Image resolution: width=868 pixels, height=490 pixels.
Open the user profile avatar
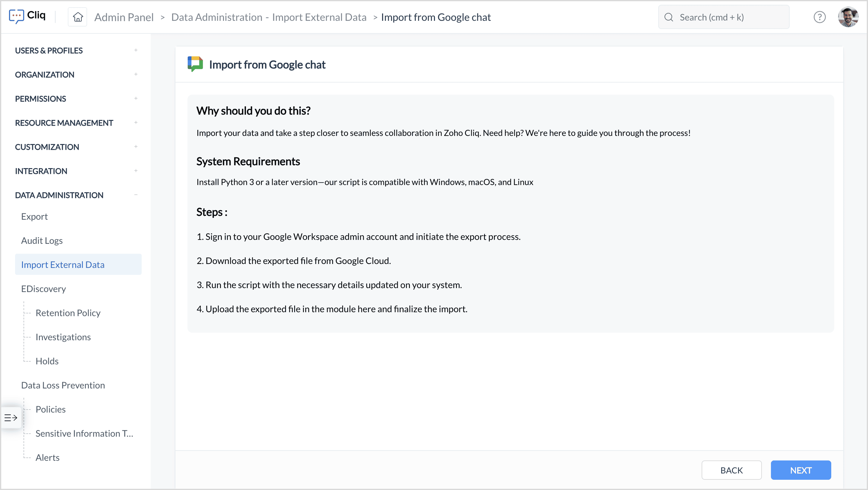point(848,17)
